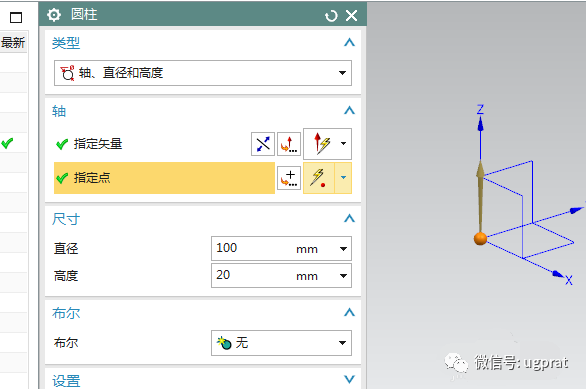Click the 高度 value field showing 20
The height and width of the screenshot is (389, 586).
pyautogui.click(x=273, y=276)
